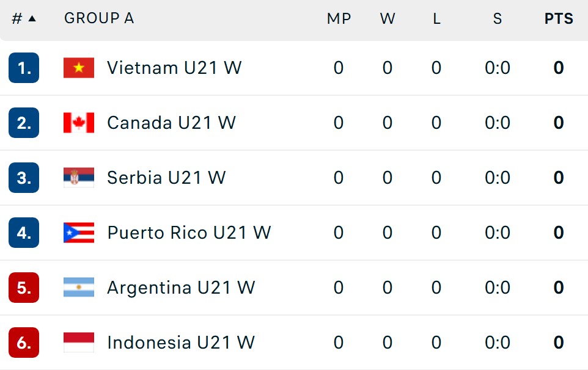Open Indonesia U21 W team link
This screenshot has height=370, width=588.
(x=181, y=343)
